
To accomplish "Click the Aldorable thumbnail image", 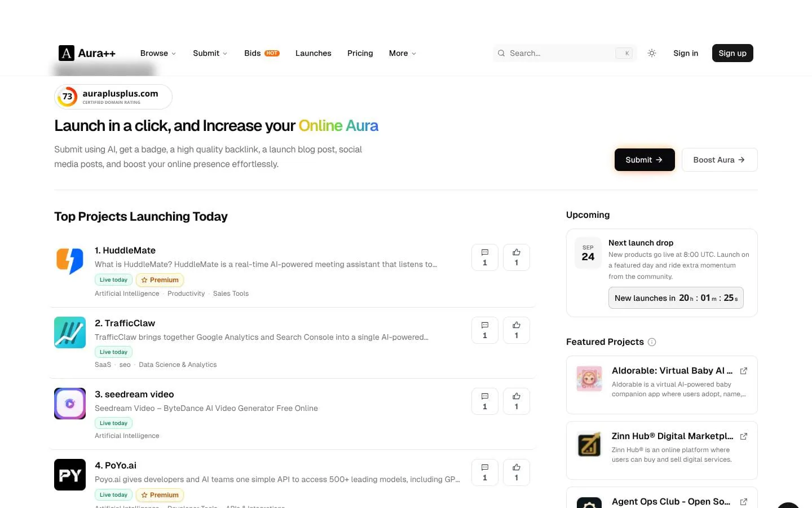I will tap(589, 379).
